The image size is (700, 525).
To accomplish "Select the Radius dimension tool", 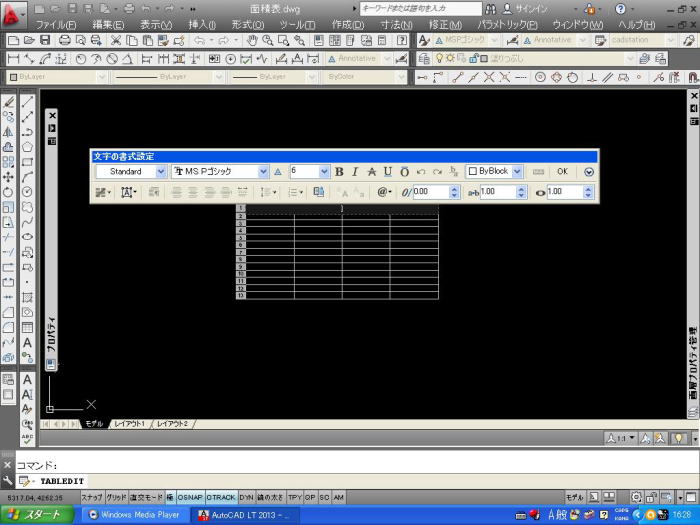I will point(80,58).
